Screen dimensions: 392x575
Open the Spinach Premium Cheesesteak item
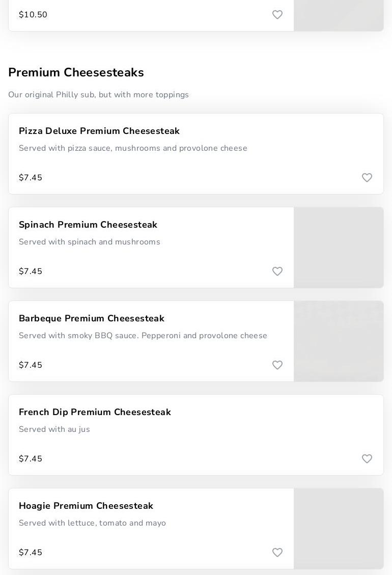tap(88, 225)
